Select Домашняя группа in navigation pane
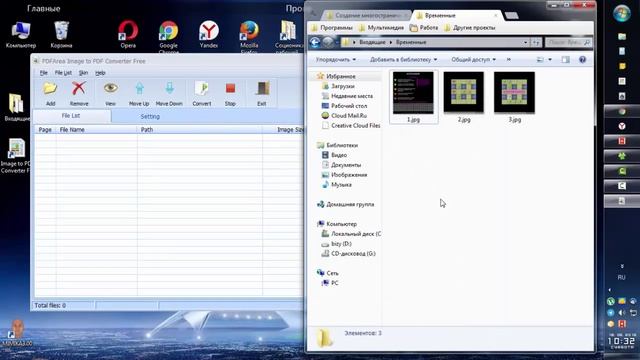 (350, 204)
